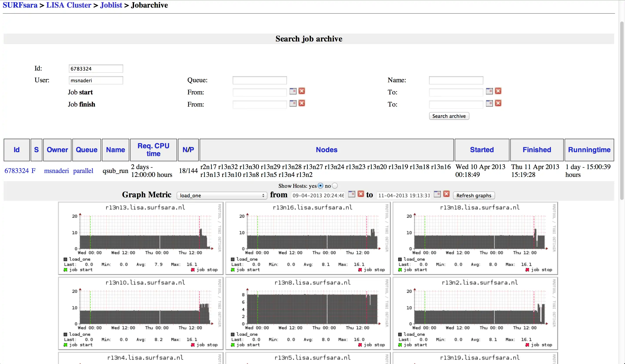The image size is (625, 364).
Task: Click the User input field
Action: point(95,80)
